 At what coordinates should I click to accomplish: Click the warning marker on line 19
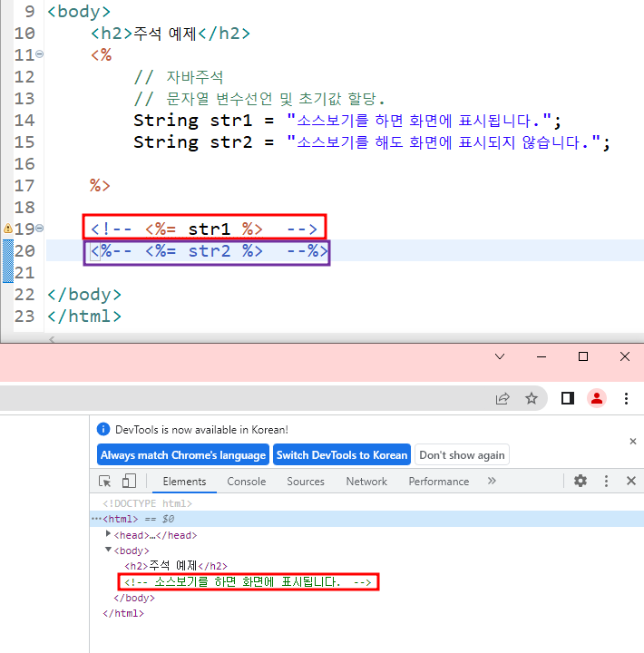click(x=7, y=229)
